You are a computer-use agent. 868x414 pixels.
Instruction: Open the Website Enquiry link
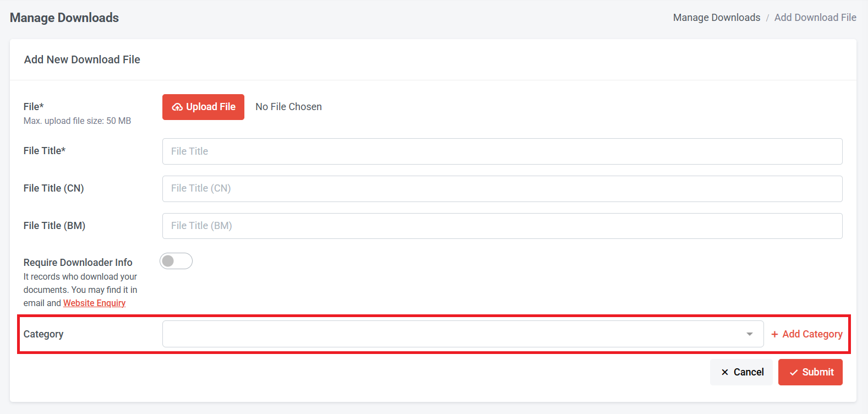coord(94,303)
